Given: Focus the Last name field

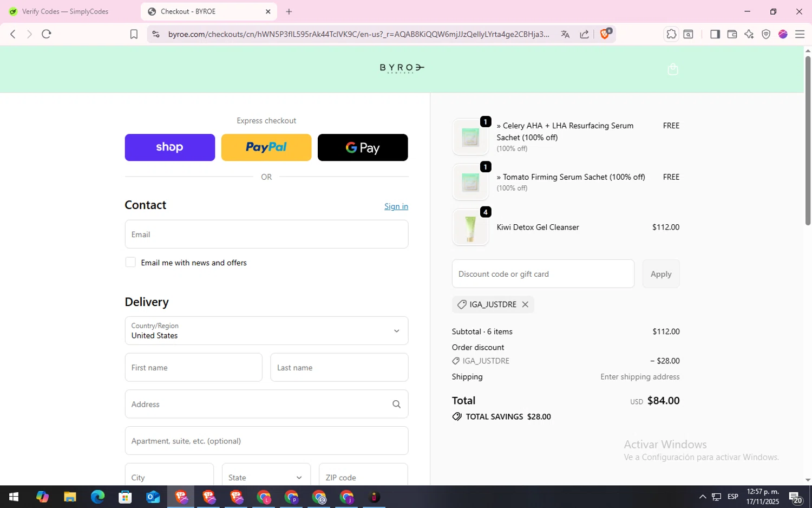Looking at the screenshot, I should [x=339, y=367].
